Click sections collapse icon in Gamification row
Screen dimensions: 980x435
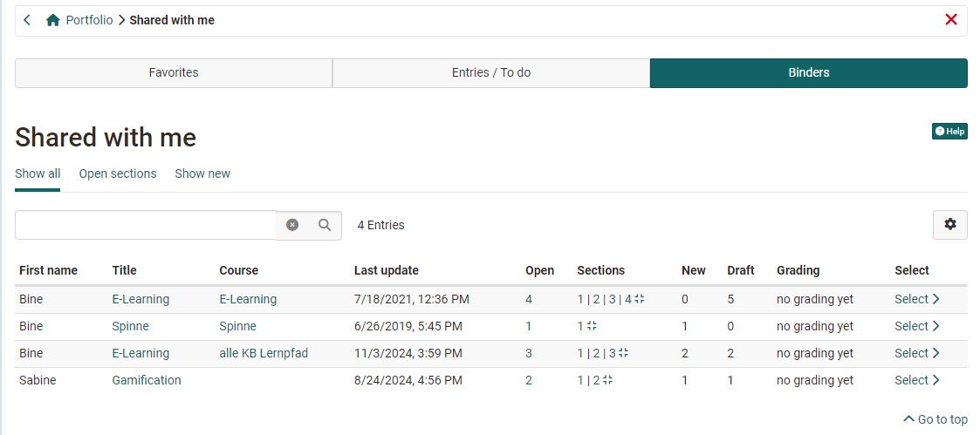pos(608,380)
